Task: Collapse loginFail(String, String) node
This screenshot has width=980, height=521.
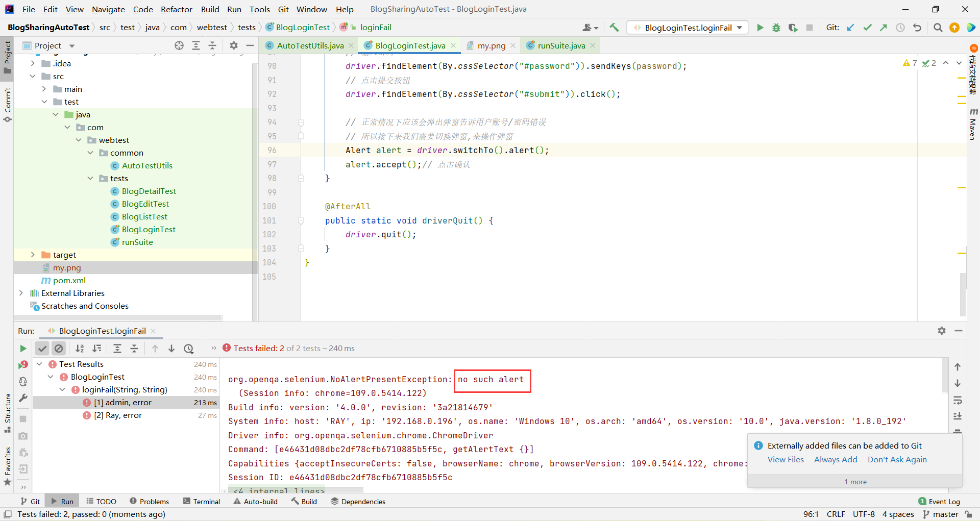Action: click(62, 389)
